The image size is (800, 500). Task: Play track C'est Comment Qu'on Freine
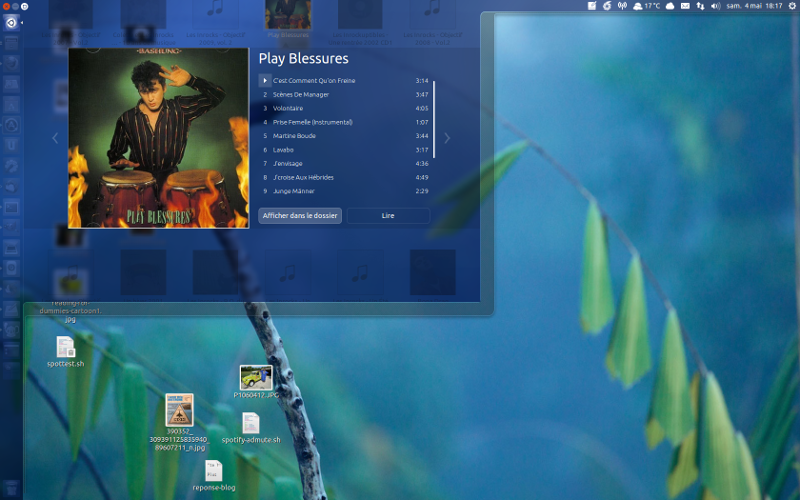pos(264,81)
